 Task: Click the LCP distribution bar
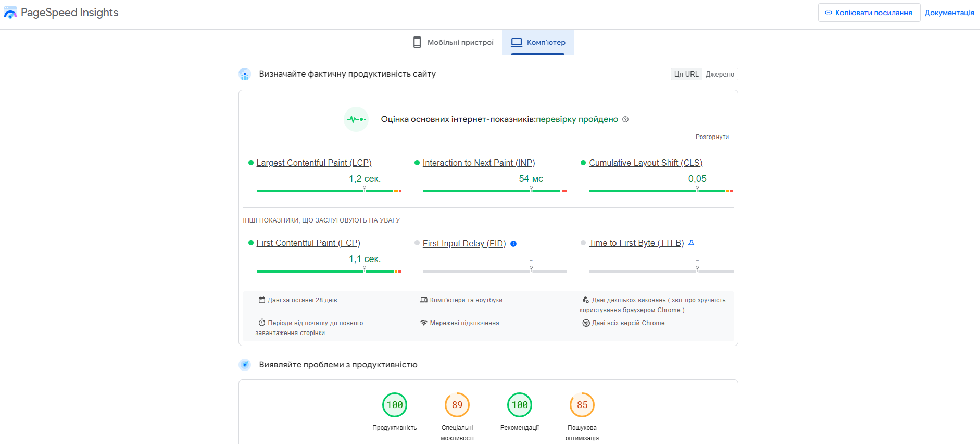tap(329, 191)
